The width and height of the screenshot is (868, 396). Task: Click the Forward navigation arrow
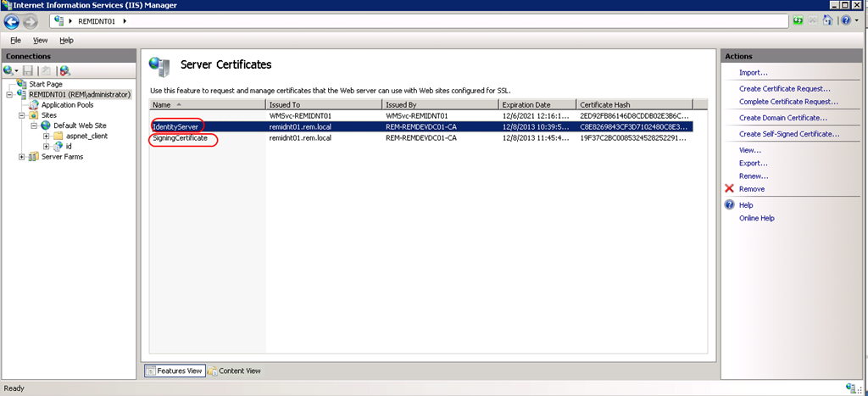[30, 21]
